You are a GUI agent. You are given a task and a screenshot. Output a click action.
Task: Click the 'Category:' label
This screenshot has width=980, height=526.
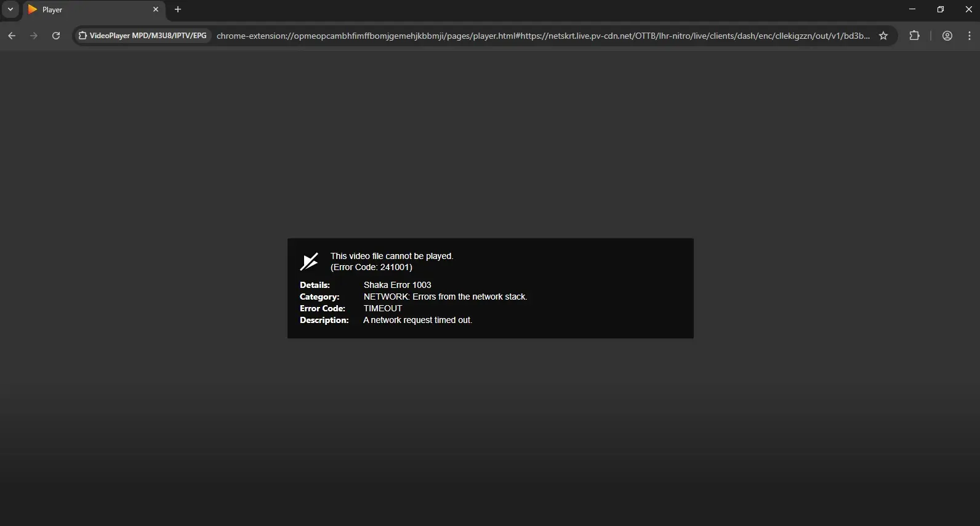[x=319, y=297]
